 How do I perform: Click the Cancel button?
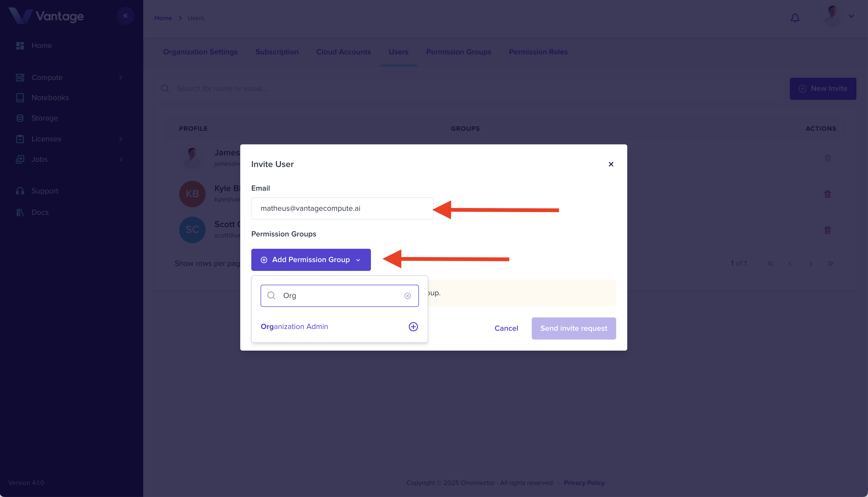click(506, 328)
